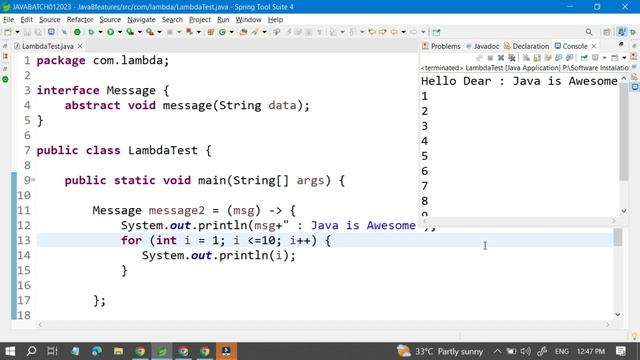Open Spring Tool Suite taskbar icon
This screenshot has width=640, height=360.
point(162,351)
